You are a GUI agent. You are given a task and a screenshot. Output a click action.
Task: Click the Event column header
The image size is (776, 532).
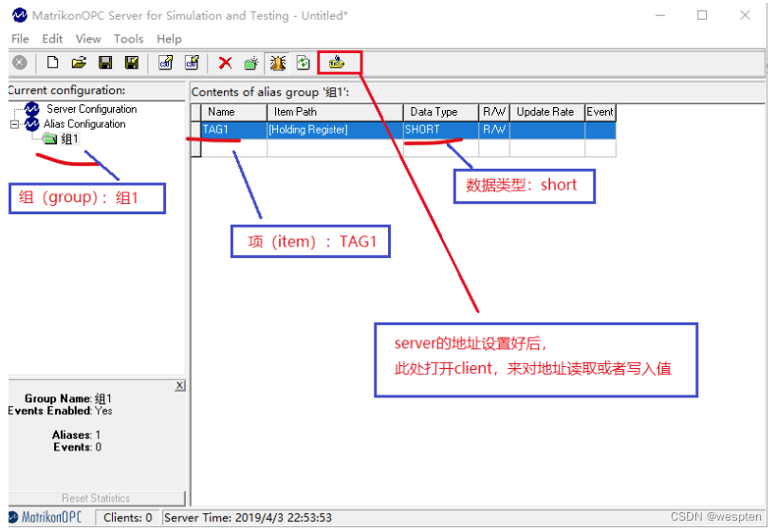tap(600, 112)
